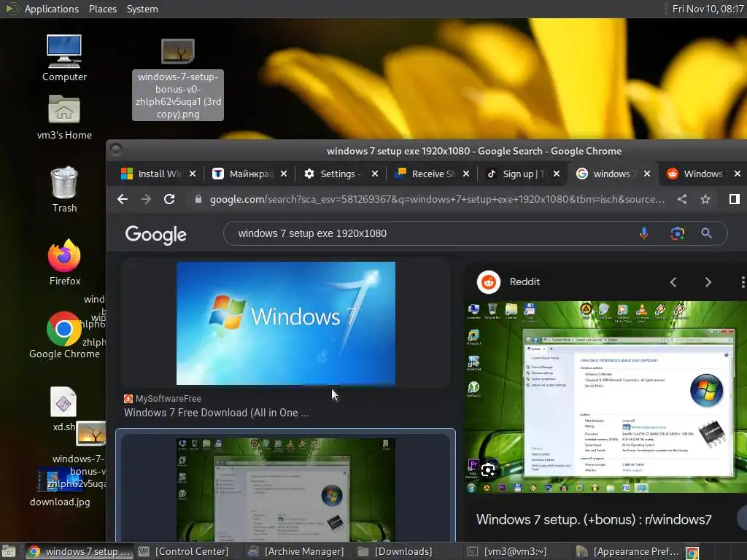This screenshot has width=747, height=560.
Task: Open Reddit source name in preview
Action: (525, 281)
